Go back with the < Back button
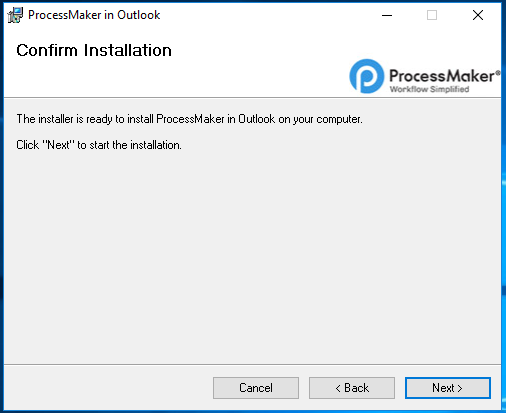Screen dimensions: 506x413 tap(352, 388)
